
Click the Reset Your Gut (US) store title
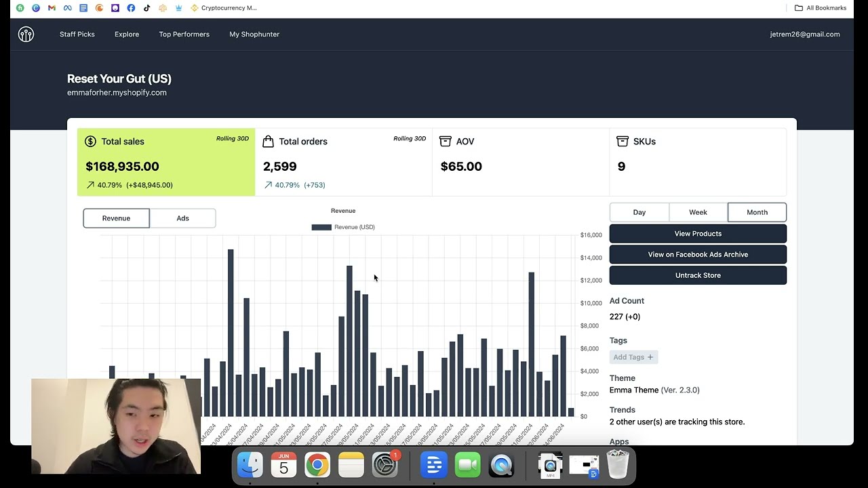(119, 79)
